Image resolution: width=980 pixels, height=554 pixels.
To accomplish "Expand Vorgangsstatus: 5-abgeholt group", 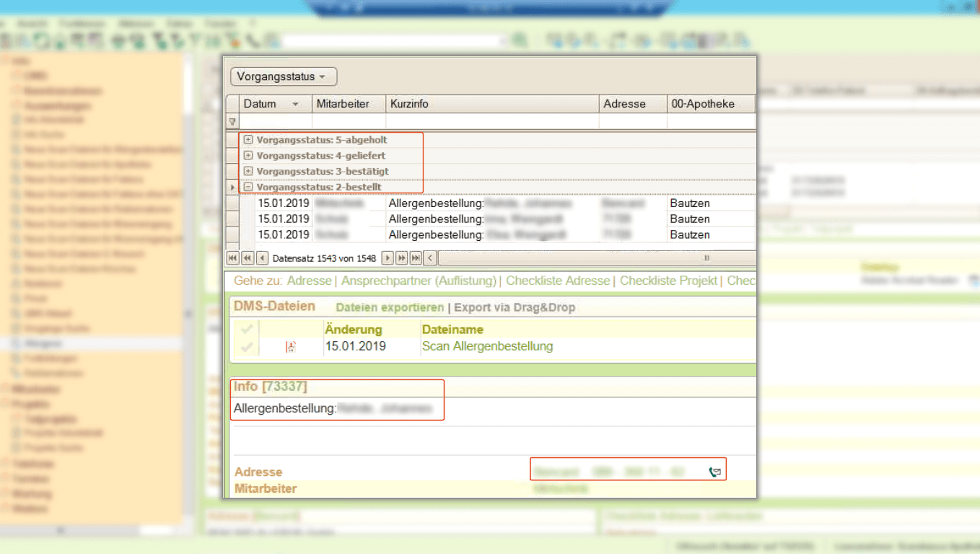I will click(248, 140).
